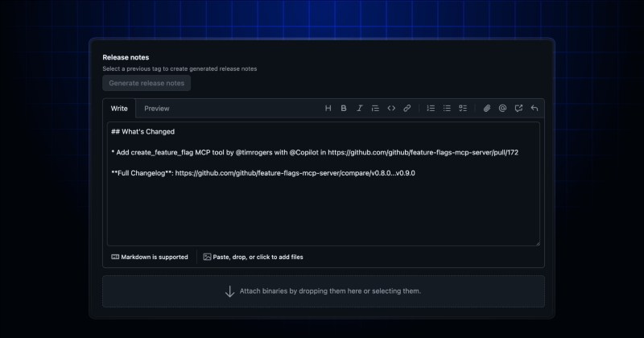Insert a quote block

pos(375,109)
